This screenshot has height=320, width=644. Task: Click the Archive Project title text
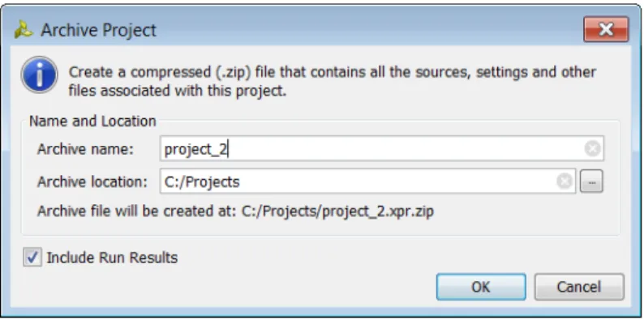click(99, 30)
